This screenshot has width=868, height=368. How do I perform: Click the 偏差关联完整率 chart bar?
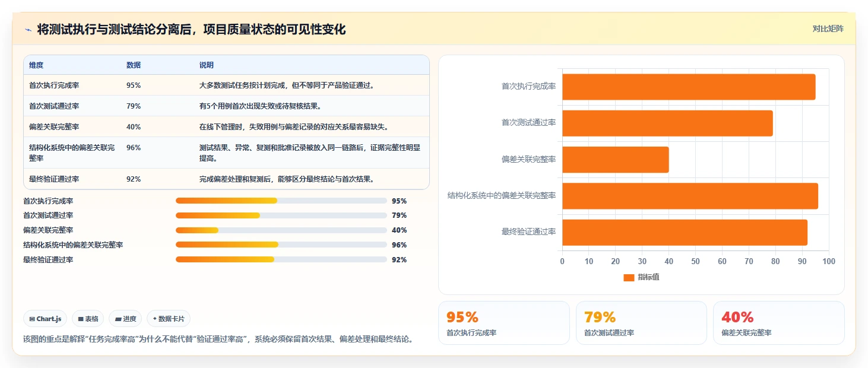pyautogui.click(x=616, y=160)
